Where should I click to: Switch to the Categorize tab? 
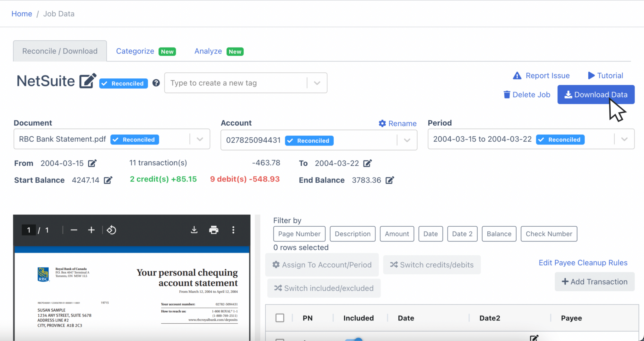[x=135, y=51]
